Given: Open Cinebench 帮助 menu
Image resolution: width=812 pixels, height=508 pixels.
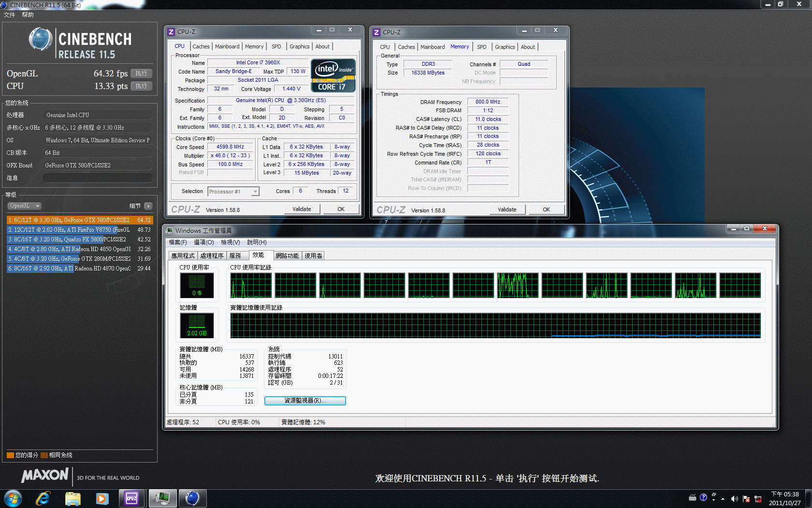Looking at the screenshot, I should 28,15.
